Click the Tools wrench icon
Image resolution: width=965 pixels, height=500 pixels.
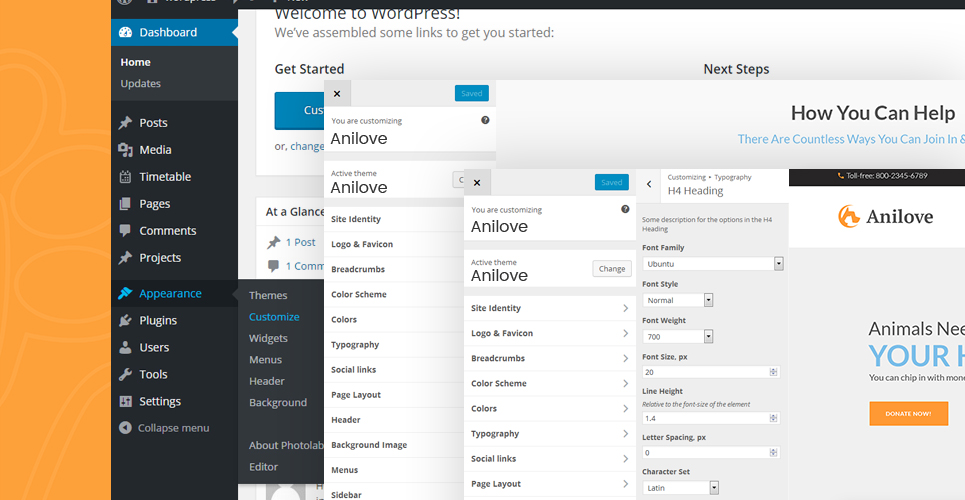pos(125,374)
